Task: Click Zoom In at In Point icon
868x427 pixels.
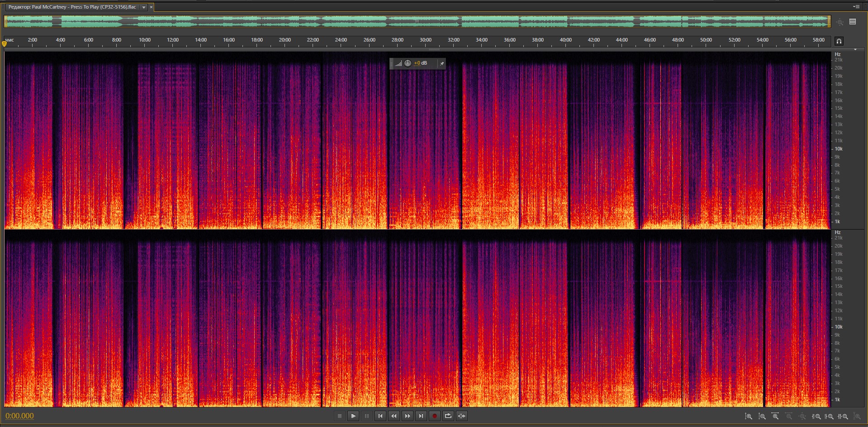Action: 816,416
